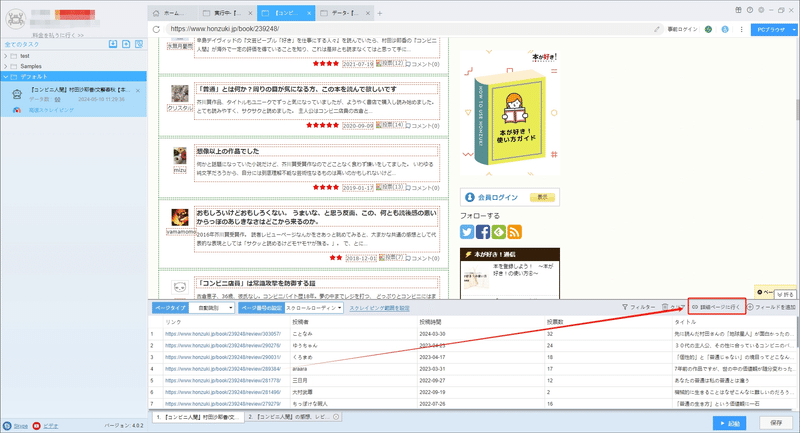Click the 投票数 column header
800x433 pixels.
point(555,322)
